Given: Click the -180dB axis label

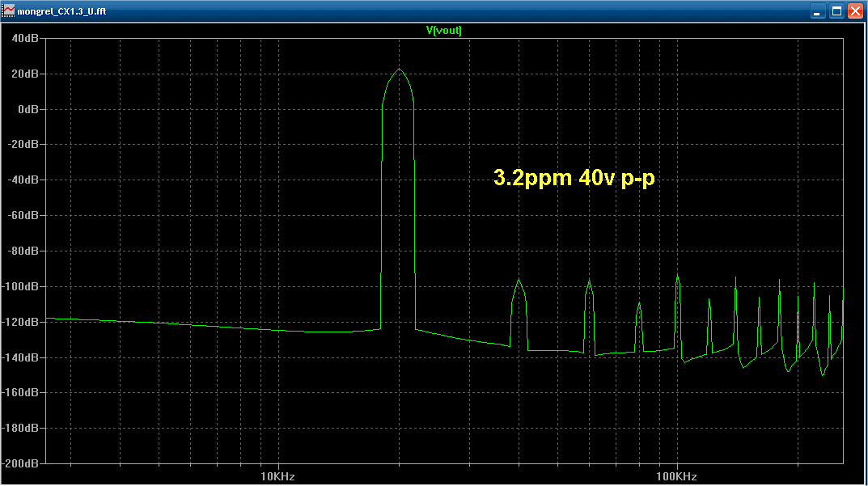Looking at the screenshot, I should tap(20, 428).
